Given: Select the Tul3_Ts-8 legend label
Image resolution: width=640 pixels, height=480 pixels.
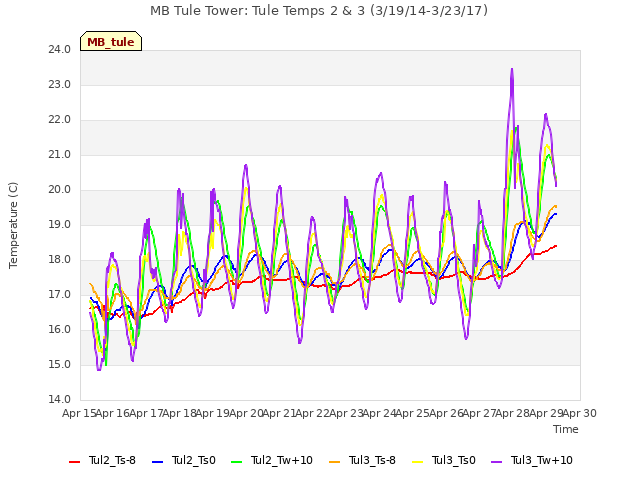Looking at the screenshot, I should (x=372, y=460).
